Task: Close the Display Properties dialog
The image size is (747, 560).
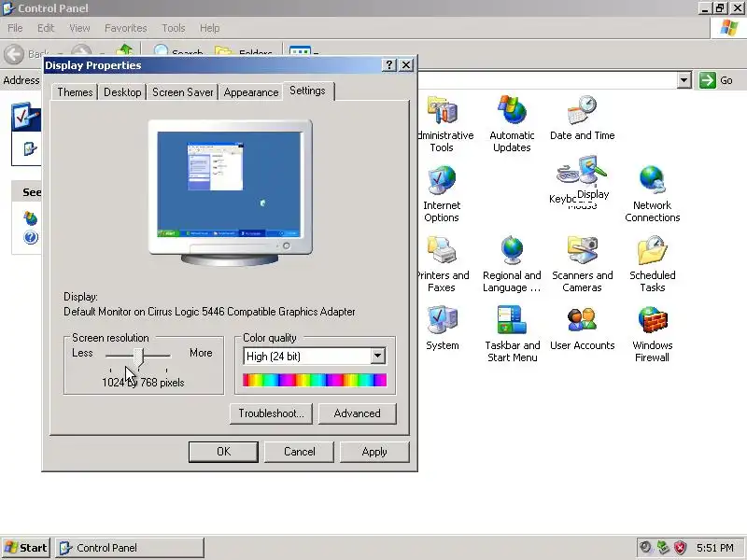Action: tap(406, 64)
